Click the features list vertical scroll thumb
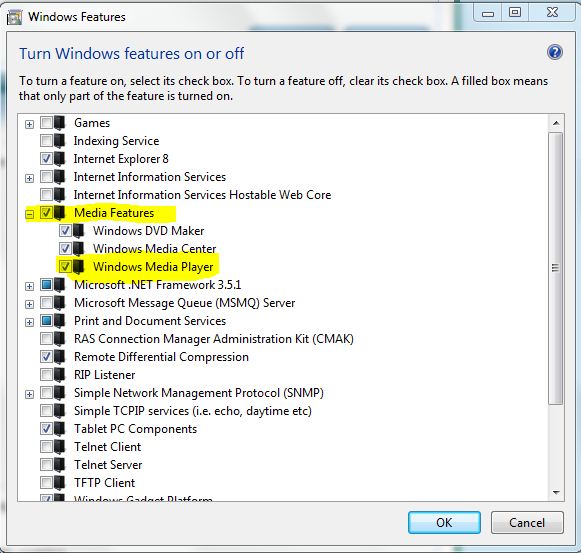 pos(556,268)
